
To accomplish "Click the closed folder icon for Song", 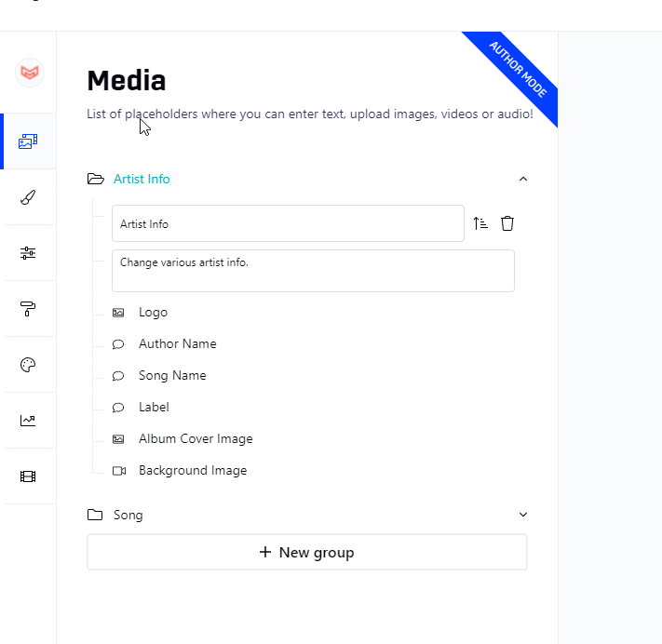I will (x=95, y=515).
